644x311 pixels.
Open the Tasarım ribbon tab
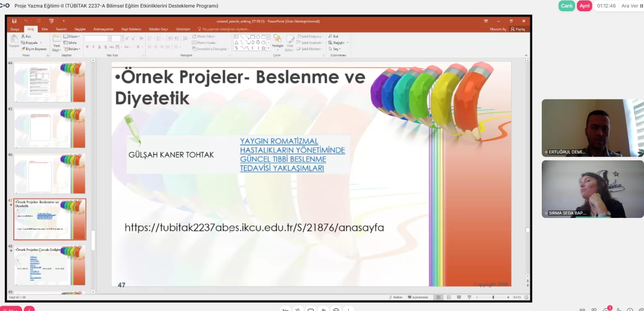coord(61,29)
